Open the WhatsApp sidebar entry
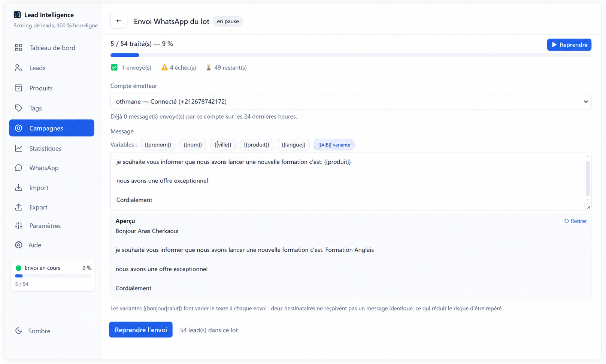The width and height of the screenshot is (606, 364). tap(52, 168)
